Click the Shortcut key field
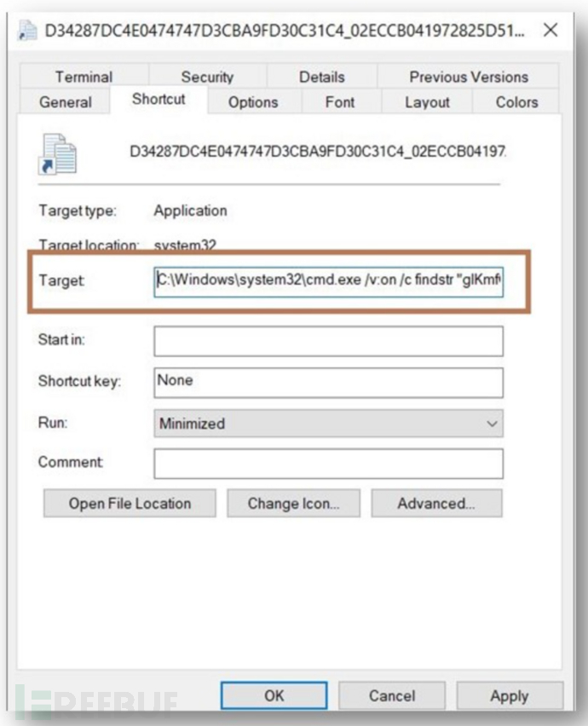The height and width of the screenshot is (726, 588). [x=328, y=383]
